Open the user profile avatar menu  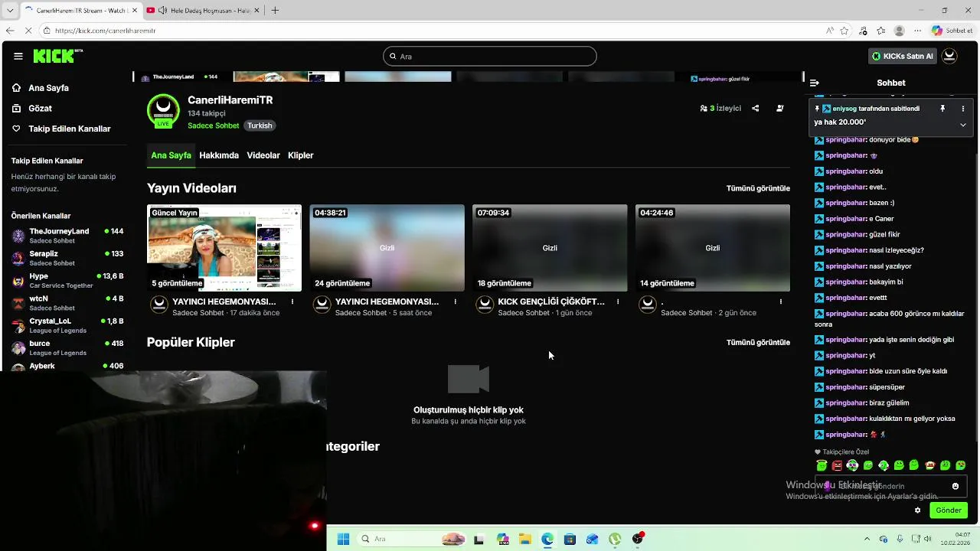(x=949, y=56)
